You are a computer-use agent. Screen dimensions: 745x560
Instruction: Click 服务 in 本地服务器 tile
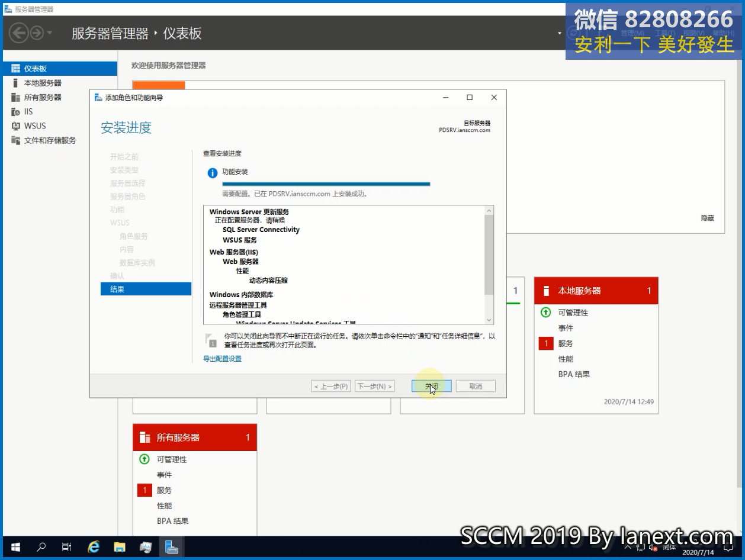point(566,343)
